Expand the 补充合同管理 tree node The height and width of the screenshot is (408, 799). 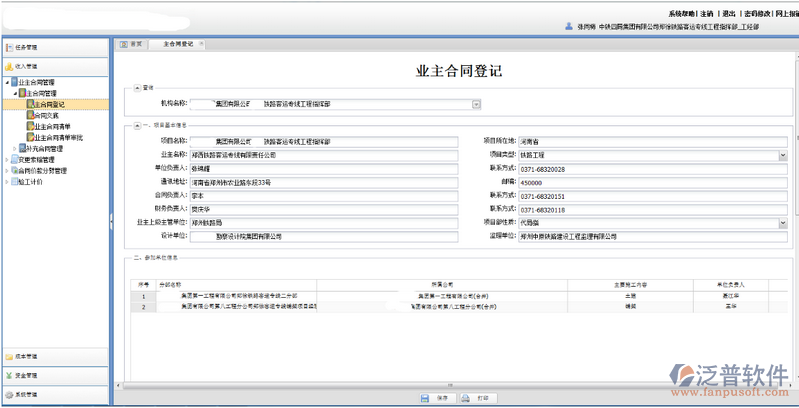pyautogui.click(x=13, y=148)
